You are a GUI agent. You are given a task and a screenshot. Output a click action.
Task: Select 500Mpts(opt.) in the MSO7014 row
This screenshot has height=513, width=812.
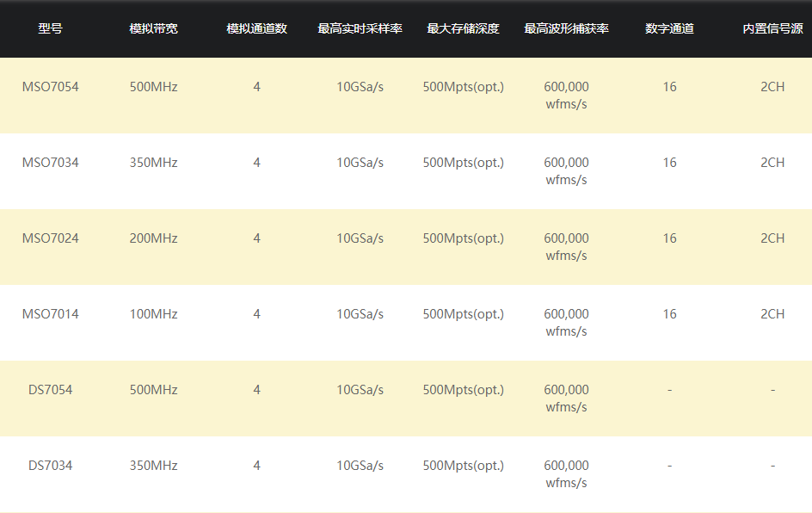tap(463, 314)
